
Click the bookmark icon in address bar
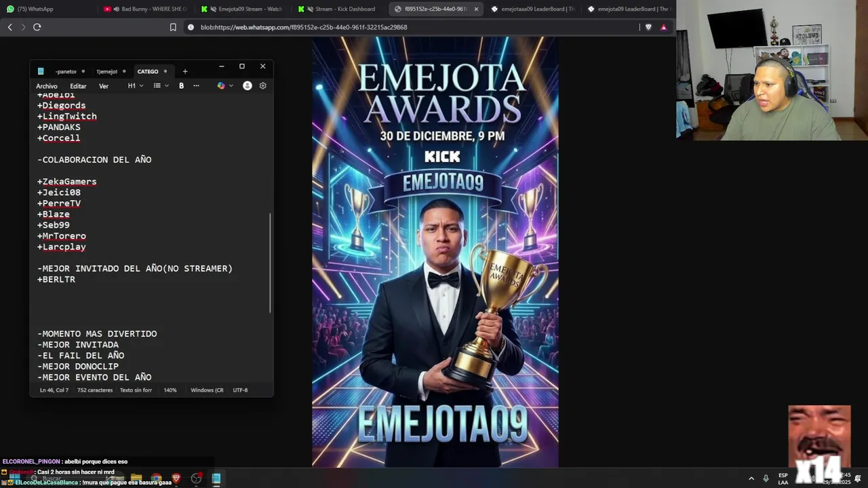(x=173, y=27)
